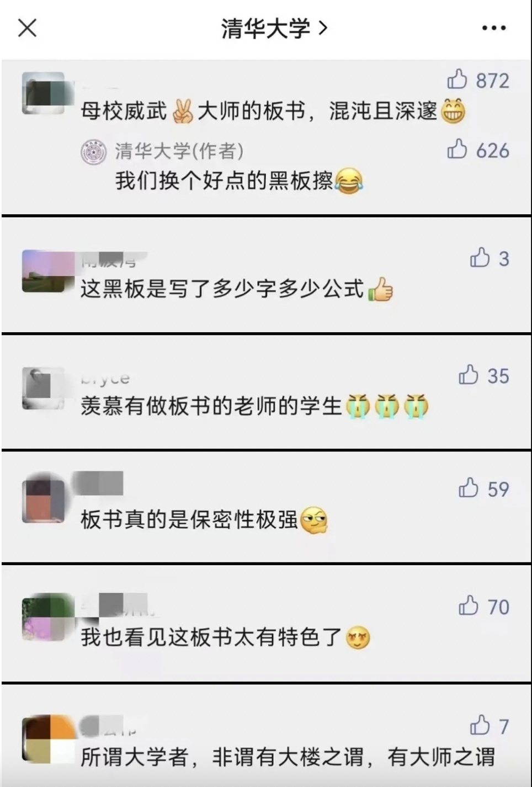Tap thumbs-up icon beside 59
532x787 pixels.
(469, 488)
